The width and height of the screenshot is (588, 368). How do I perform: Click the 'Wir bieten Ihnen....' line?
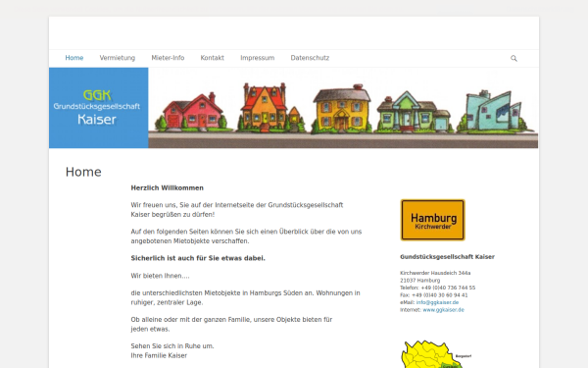click(160, 276)
